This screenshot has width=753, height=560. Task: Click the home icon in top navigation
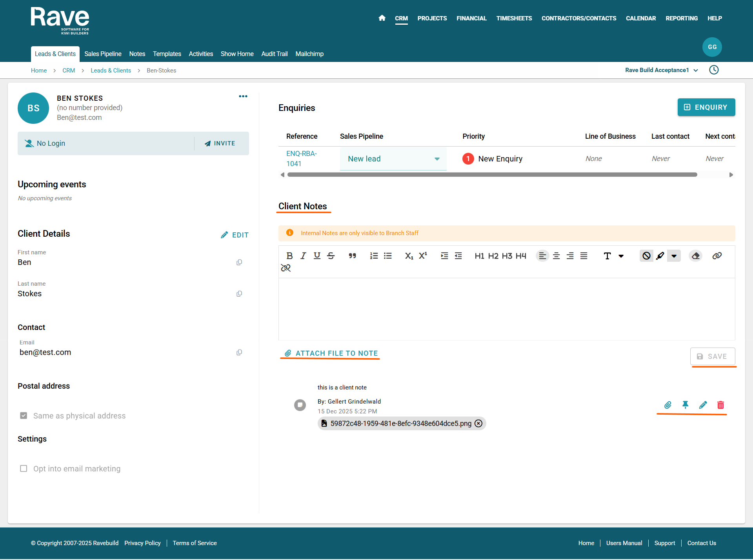(382, 18)
